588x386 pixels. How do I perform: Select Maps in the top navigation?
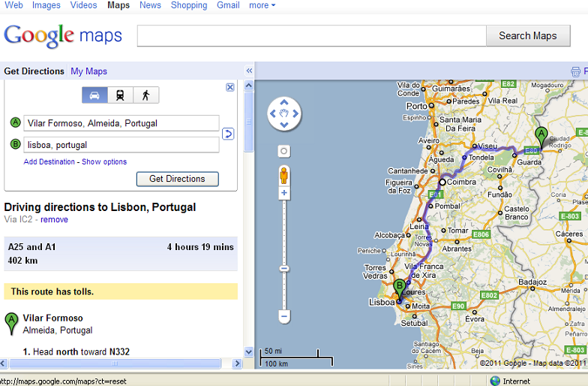pos(118,5)
